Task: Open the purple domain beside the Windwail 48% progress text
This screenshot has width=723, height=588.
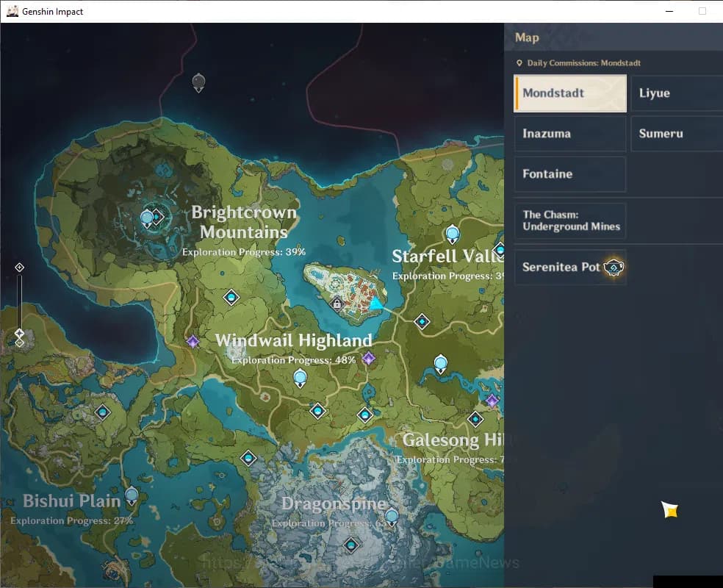Action: [368, 358]
